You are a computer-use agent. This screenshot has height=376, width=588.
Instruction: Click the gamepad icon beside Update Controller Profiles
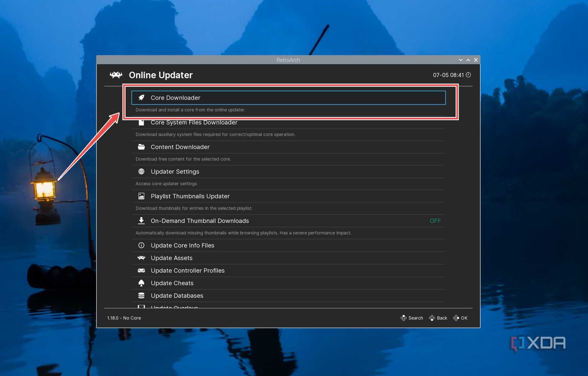click(141, 270)
